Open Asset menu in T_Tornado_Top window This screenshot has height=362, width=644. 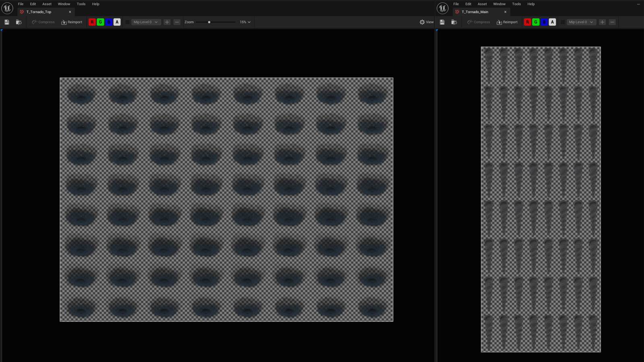coord(47,4)
